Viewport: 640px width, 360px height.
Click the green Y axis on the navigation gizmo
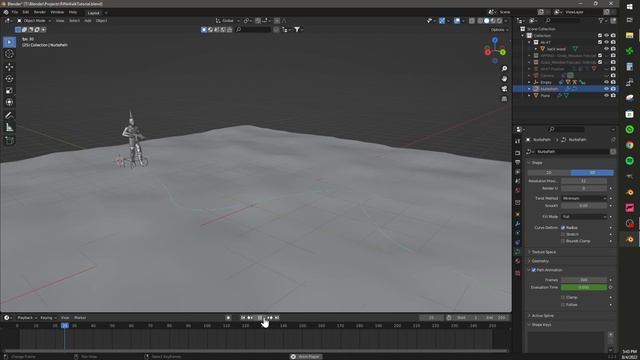click(x=503, y=52)
